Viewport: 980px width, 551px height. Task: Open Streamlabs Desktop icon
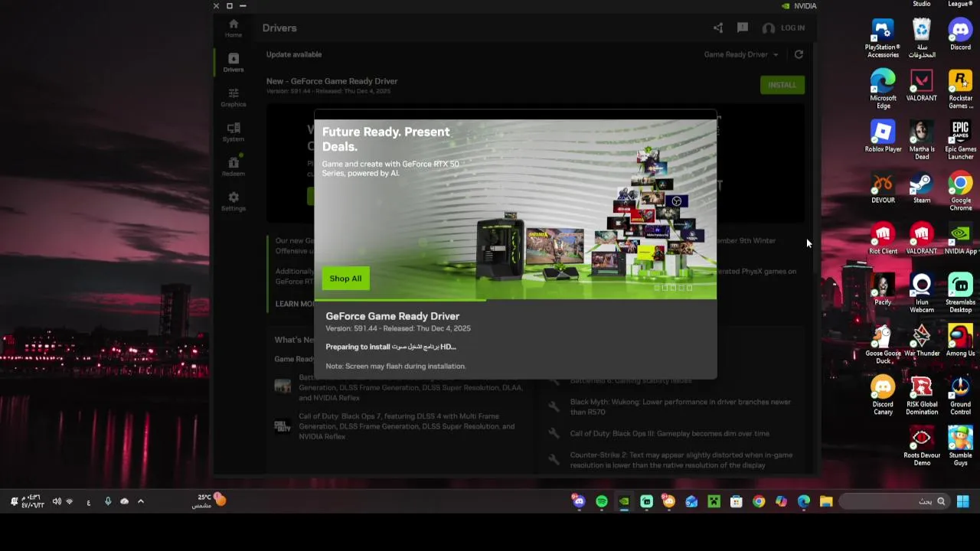pyautogui.click(x=960, y=294)
